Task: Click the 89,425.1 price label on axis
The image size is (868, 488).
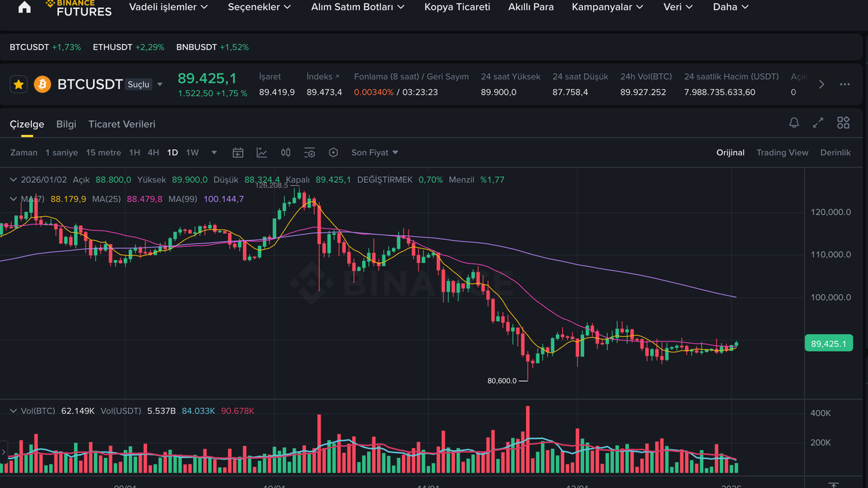Action: (828, 344)
